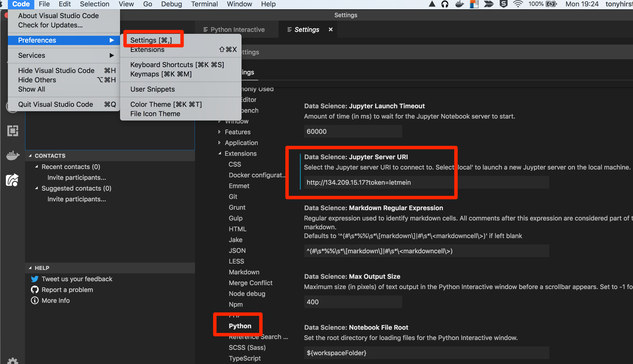Screen dimensions: 633x364
Task: Choose Hide Others menu item
Action: coord(64,80)
